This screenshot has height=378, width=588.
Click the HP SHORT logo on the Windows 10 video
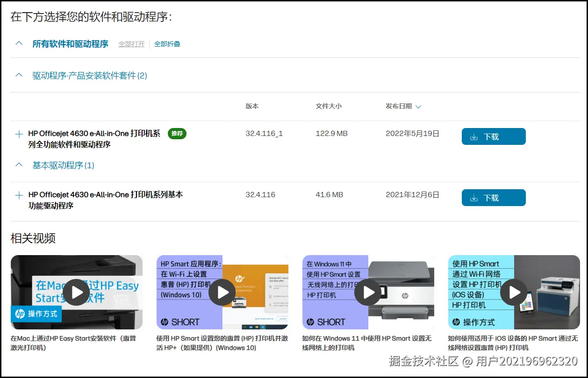click(180, 322)
